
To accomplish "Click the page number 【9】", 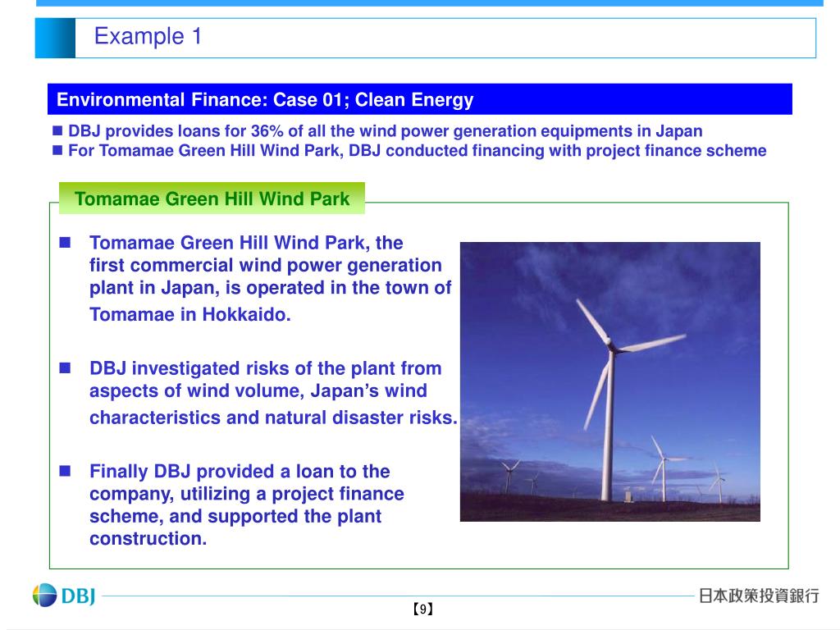I will click(422, 609).
